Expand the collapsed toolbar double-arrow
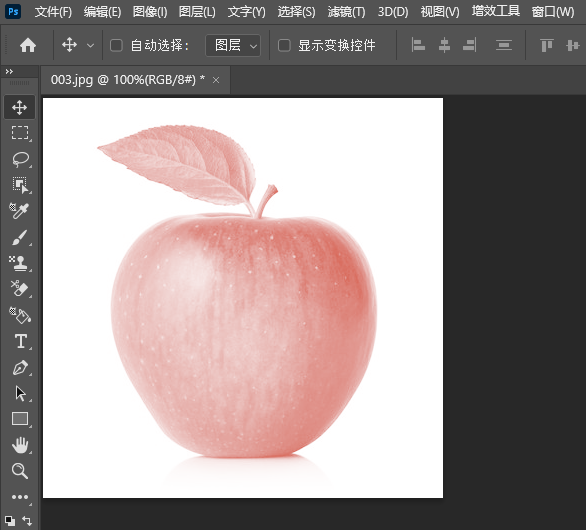Viewport: 586px width, 530px height. (9, 71)
